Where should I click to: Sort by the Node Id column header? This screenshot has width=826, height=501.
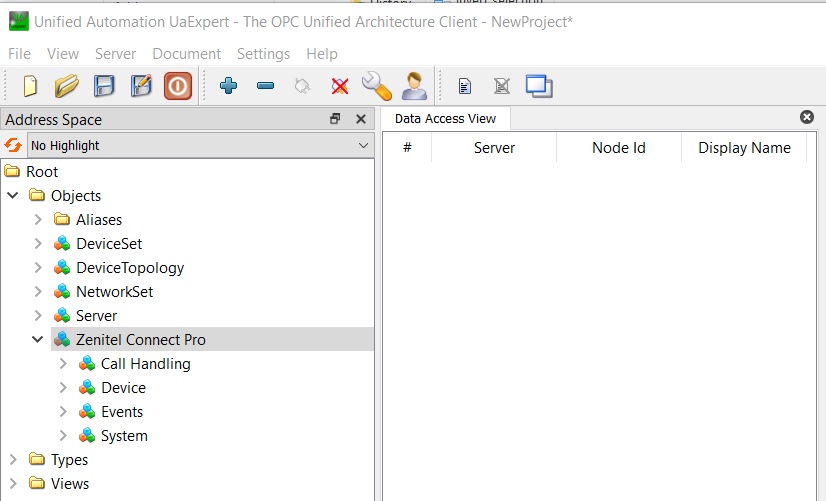(619, 148)
